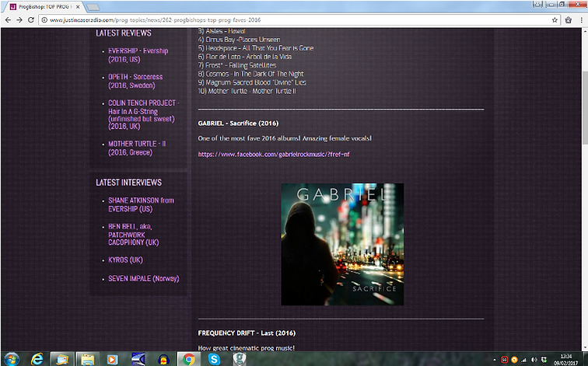Open the Chrome three-dot menu
This screenshot has height=366, width=588.
(582, 20)
